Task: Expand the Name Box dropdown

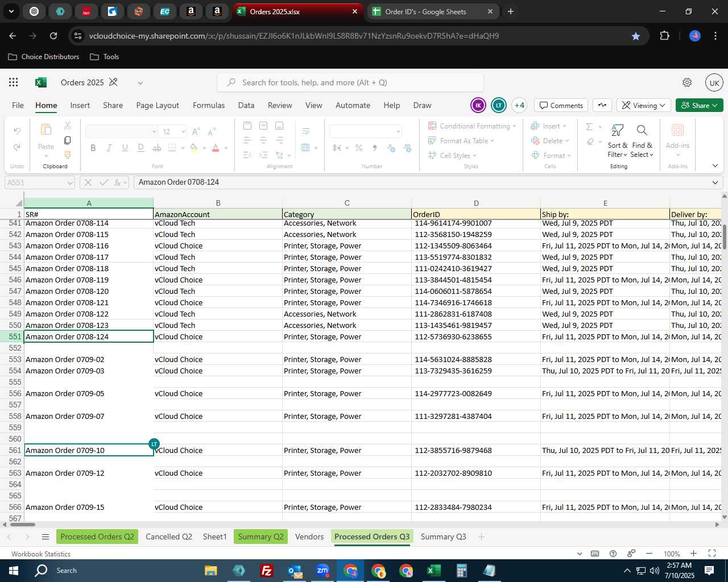Action: point(70,182)
